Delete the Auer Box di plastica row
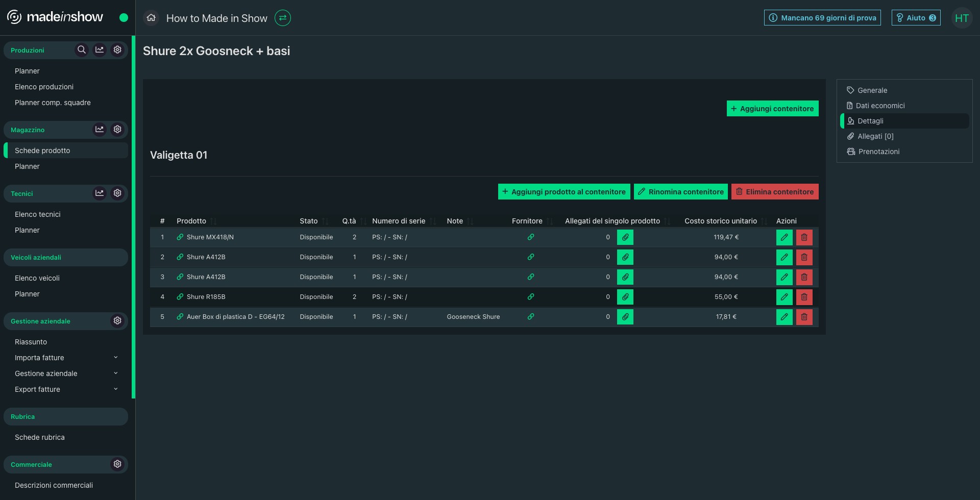The image size is (980, 500). tap(804, 317)
